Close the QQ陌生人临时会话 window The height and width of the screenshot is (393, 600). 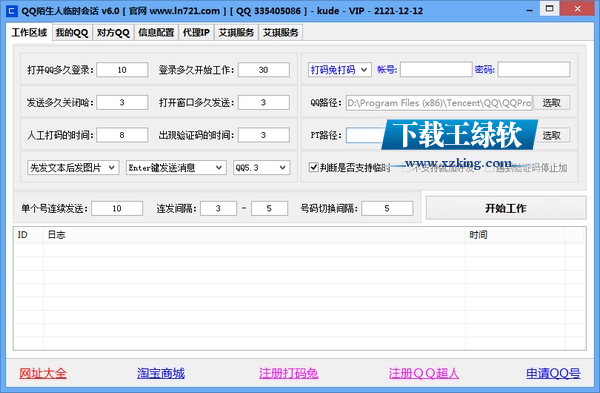coord(577,9)
